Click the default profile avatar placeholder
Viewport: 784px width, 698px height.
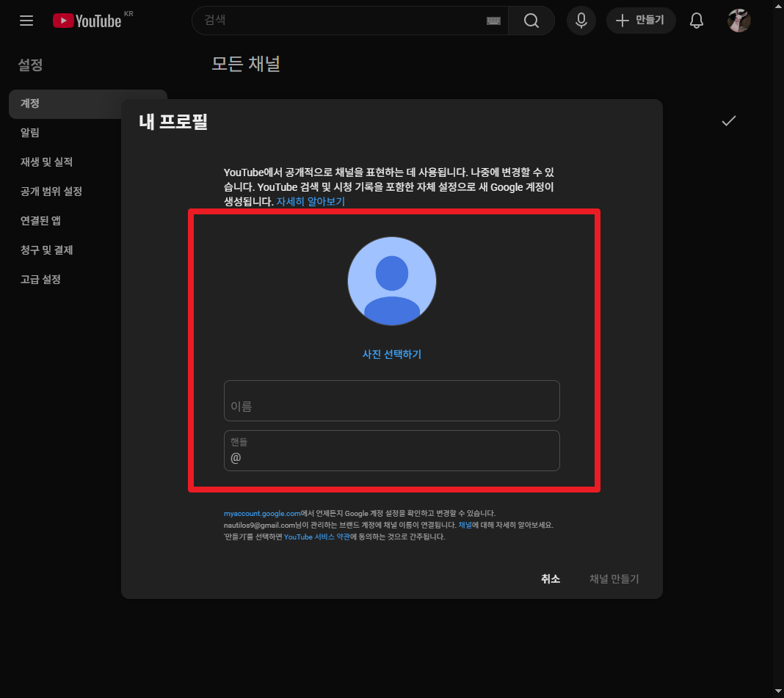tap(391, 280)
